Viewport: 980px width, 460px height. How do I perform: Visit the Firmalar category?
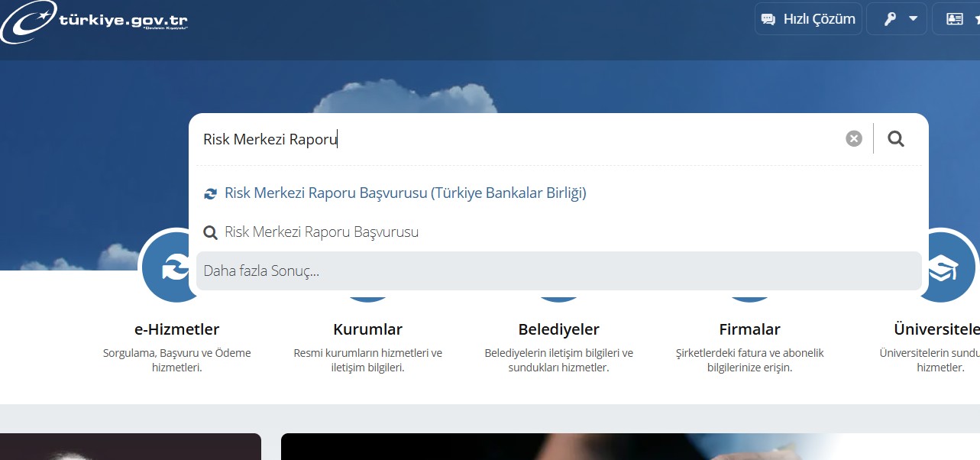(749, 329)
